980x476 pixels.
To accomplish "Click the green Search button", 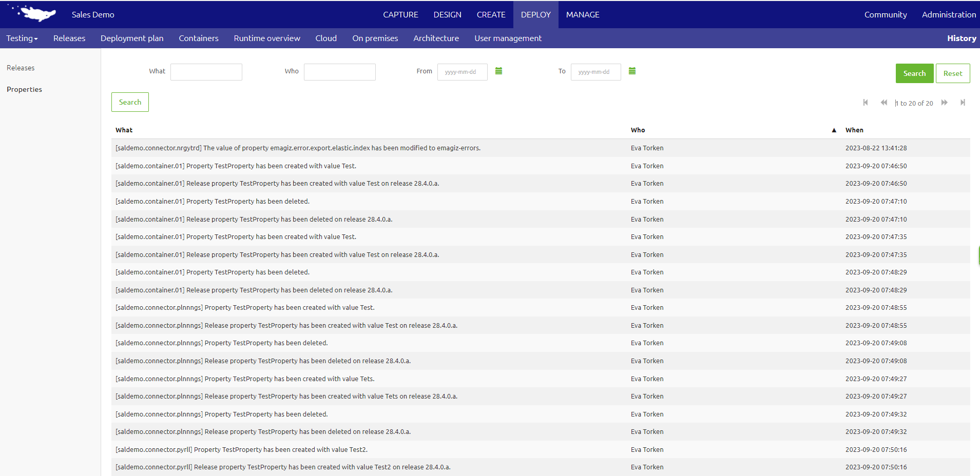I will [914, 73].
